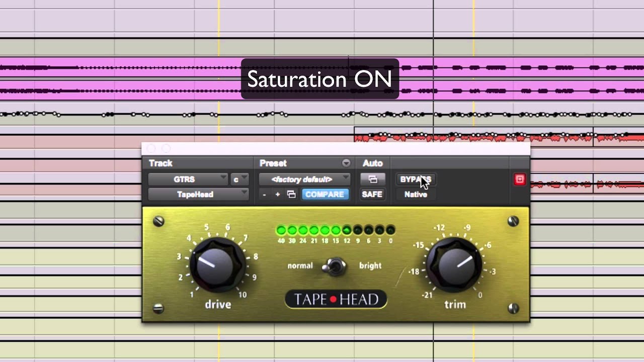This screenshot has width=644, height=362.
Task: Open the plug-in automation enable window
Action: tap(372, 179)
